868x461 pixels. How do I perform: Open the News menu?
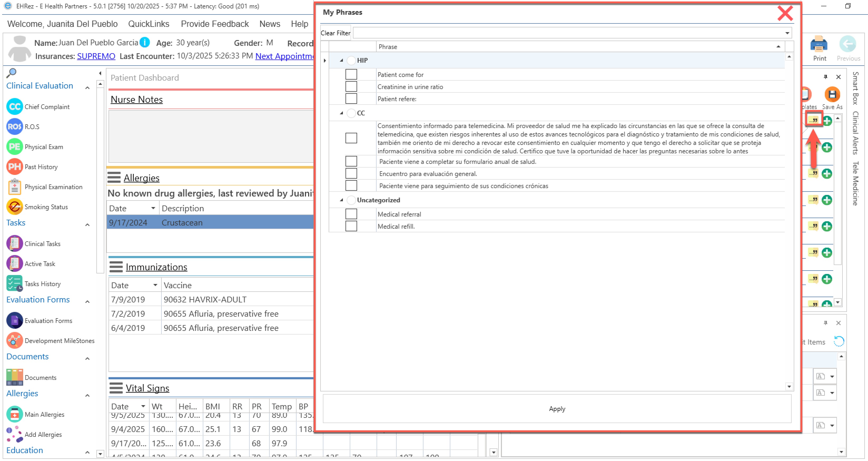coord(270,24)
